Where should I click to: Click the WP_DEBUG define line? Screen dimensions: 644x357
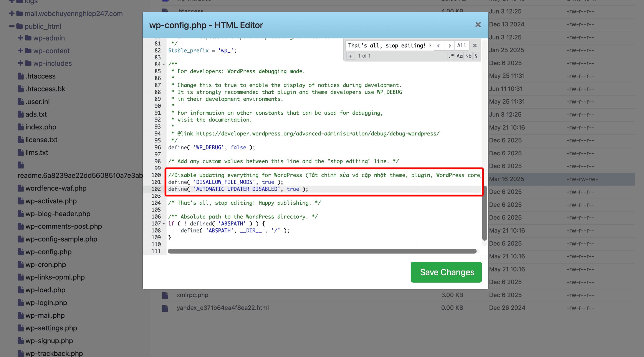tap(212, 148)
